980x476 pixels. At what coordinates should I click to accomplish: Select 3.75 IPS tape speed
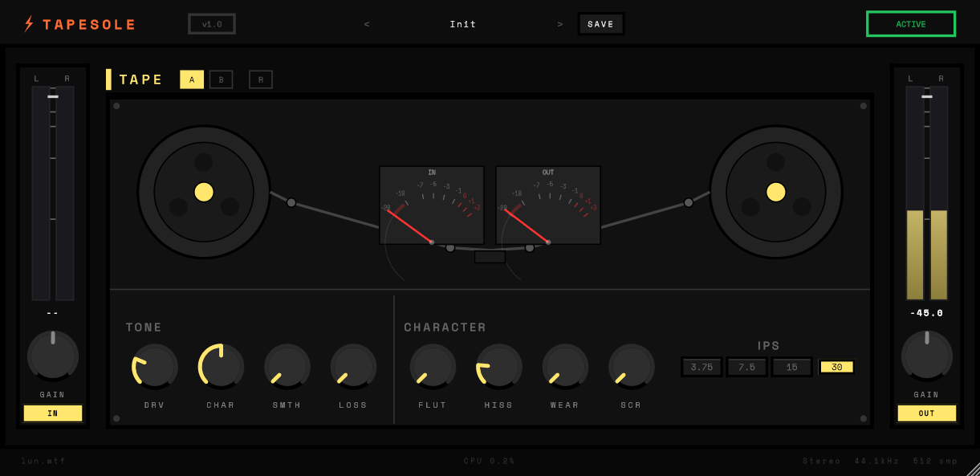pos(701,367)
